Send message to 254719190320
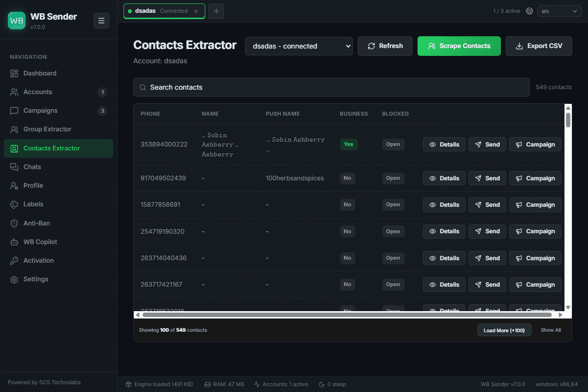The image size is (588, 392). pyautogui.click(x=487, y=231)
